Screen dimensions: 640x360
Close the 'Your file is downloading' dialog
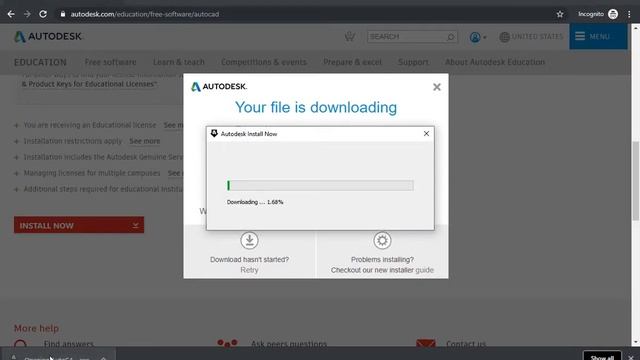pyautogui.click(x=437, y=87)
